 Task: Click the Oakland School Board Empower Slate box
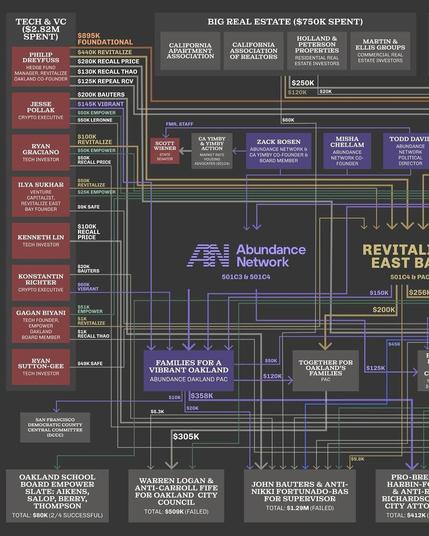click(57, 496)
